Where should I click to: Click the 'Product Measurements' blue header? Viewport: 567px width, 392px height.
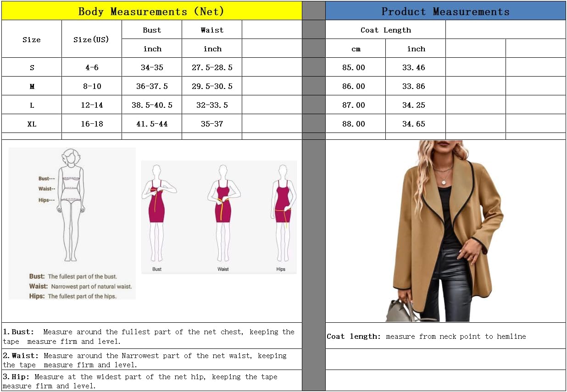(x=445, y=11)
